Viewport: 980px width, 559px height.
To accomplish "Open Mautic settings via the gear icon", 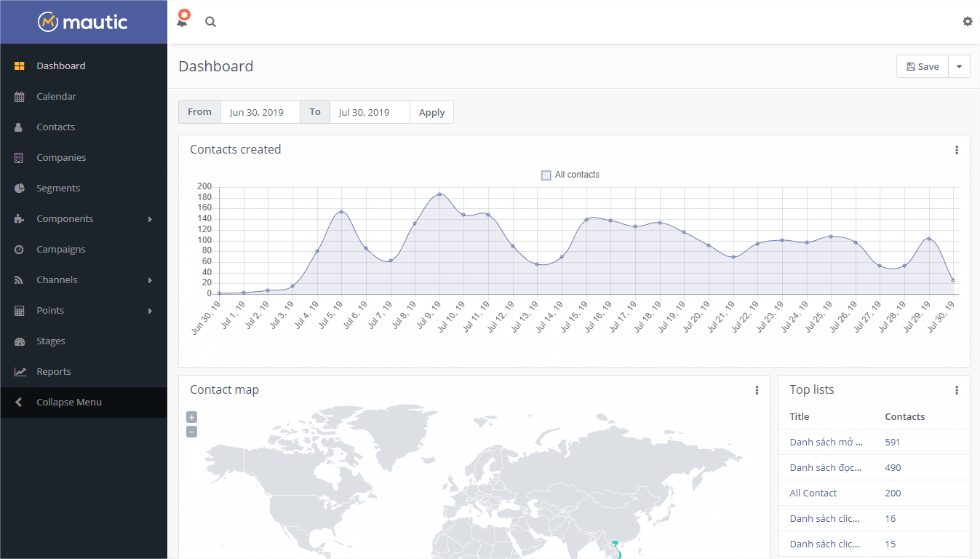I will [x=968, y=21].
